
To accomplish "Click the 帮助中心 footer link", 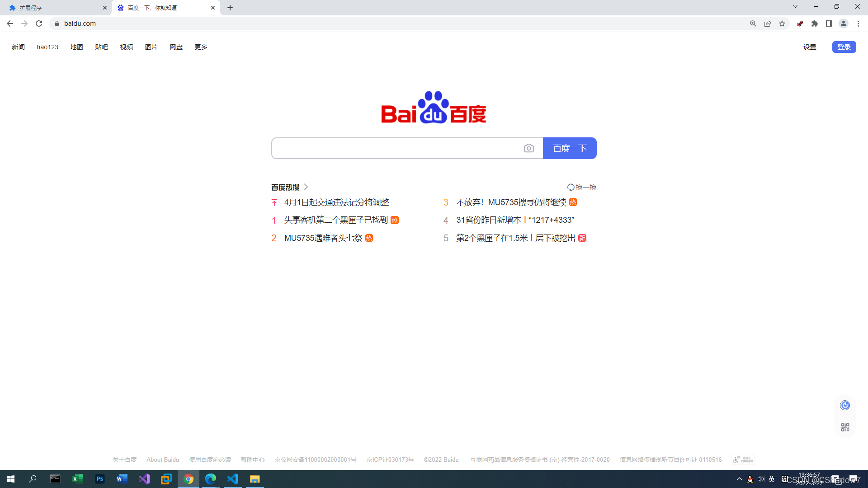I will 253,460.
